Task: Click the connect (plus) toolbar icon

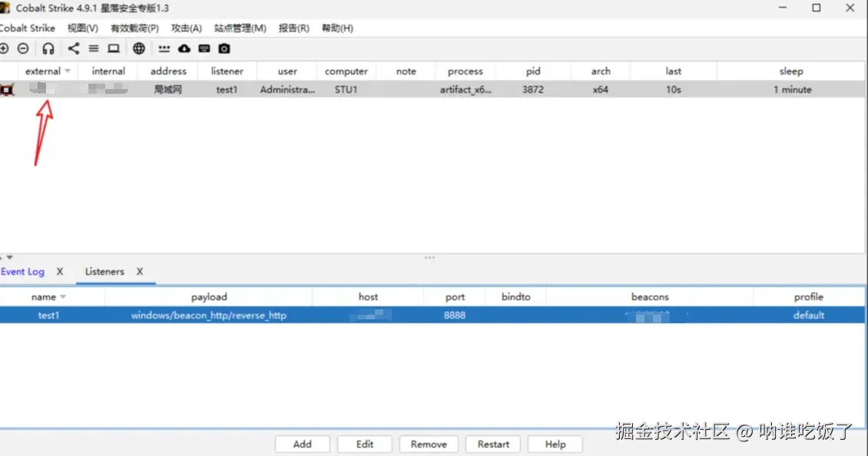Action: pyautogui.click(x=4, y=48)
